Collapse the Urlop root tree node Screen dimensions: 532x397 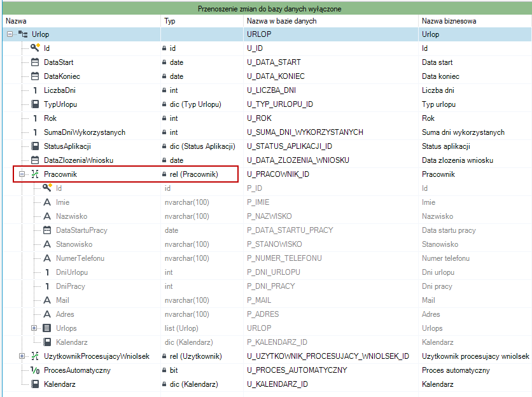[x=10, y=34]
